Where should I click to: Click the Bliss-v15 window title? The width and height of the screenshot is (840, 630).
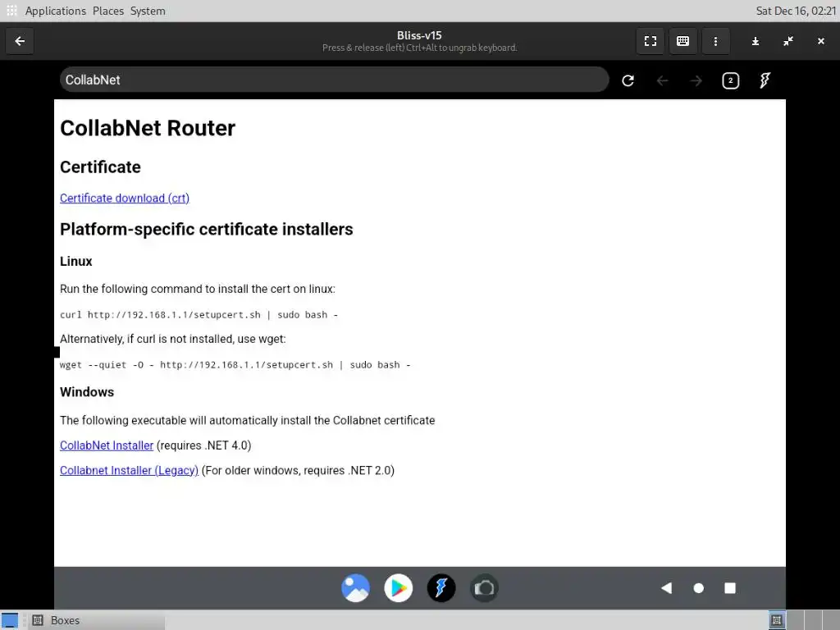(x=419, y=35)
